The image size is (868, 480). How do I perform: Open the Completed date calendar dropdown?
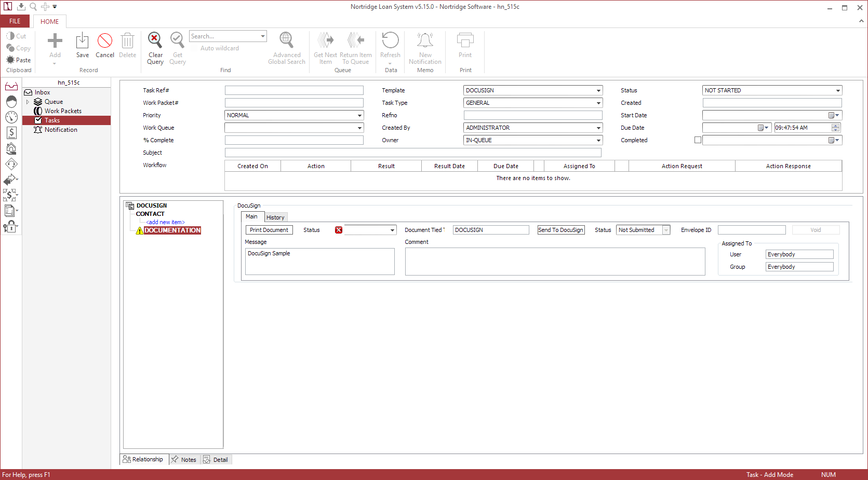tap(834, 140)
